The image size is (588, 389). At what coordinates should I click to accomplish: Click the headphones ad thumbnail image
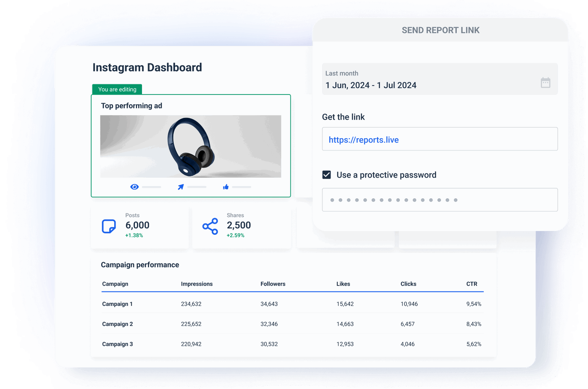[x=191, y=146]
